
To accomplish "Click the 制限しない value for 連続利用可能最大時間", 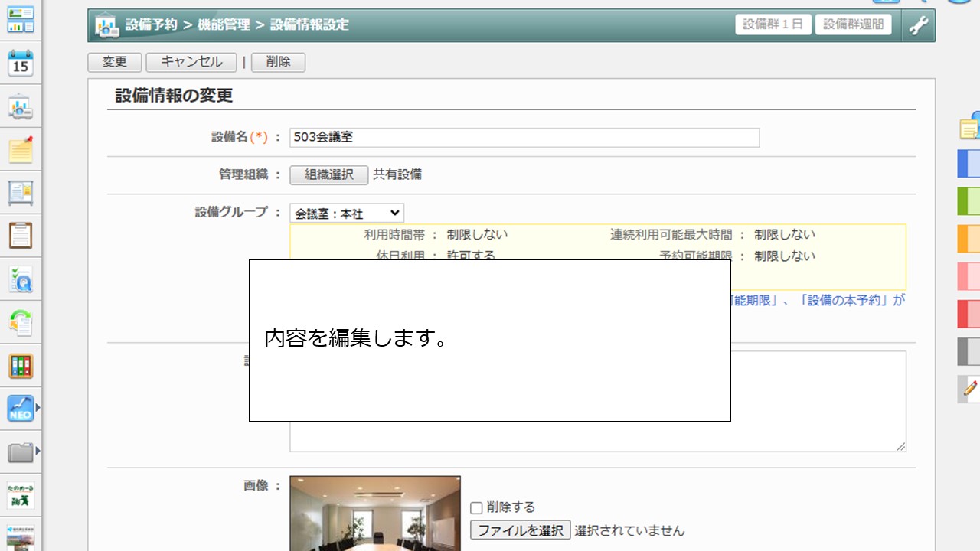I will (785, 235).
